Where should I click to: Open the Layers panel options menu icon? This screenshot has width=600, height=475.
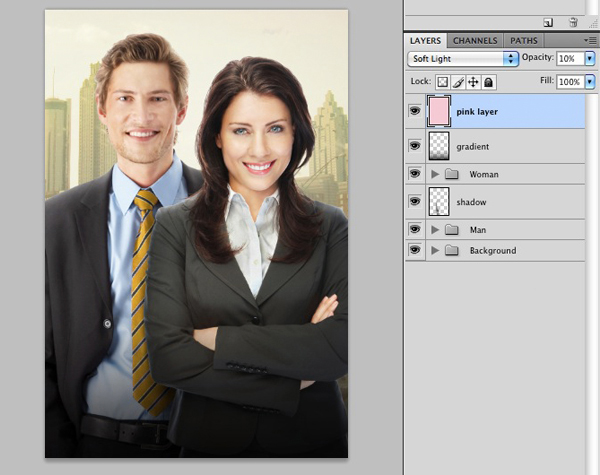[x=591, y=41]
